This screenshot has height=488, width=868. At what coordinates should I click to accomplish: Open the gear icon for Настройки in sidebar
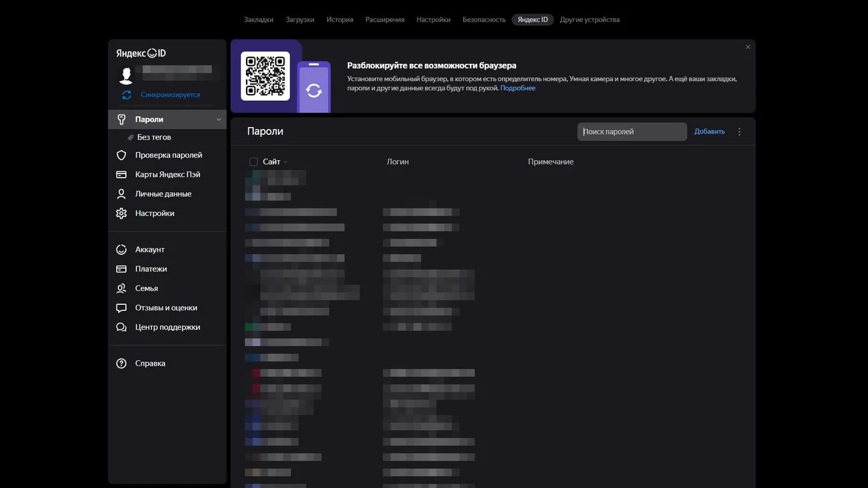[x=121, y=213]
